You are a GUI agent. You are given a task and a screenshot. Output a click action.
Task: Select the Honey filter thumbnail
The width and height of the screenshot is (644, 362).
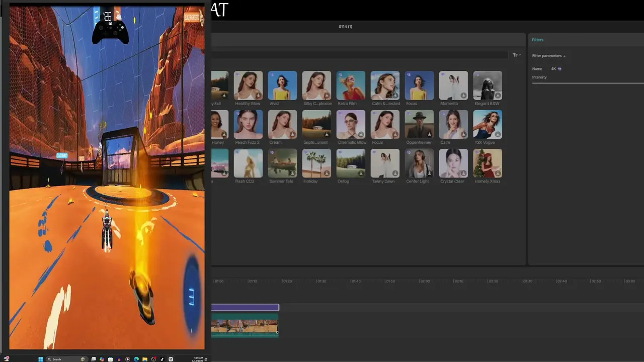pos(220,124)
